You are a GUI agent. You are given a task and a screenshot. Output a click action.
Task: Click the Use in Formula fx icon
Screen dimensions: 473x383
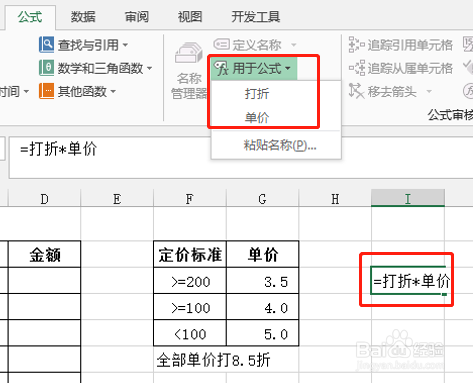click(x=221, y=68)
